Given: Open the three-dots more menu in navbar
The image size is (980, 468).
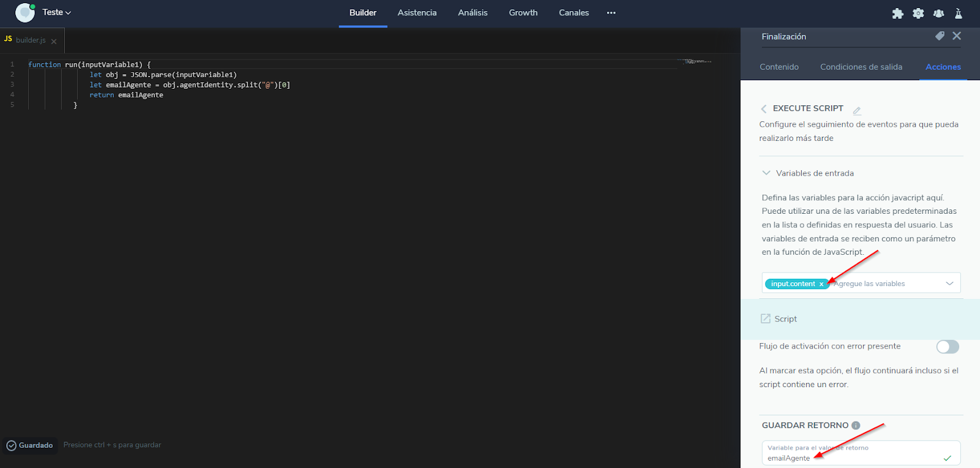Looking at the screenshot, I should 611,13.
